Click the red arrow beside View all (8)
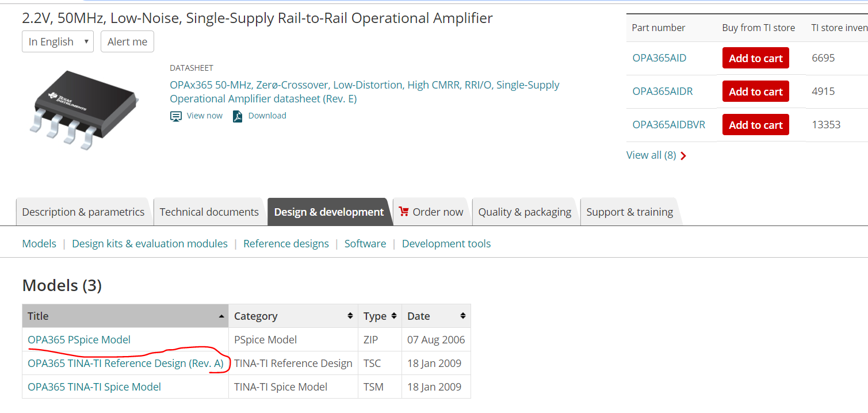Image resolution: width=868 pixels, height=413 pixels. point(683,155)
